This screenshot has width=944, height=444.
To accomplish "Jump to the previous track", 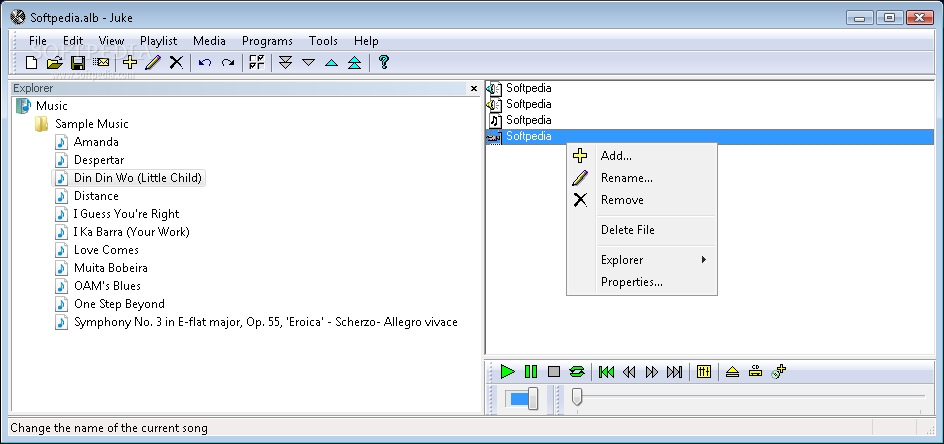I will pyautogui.click(x=606, y=372).
